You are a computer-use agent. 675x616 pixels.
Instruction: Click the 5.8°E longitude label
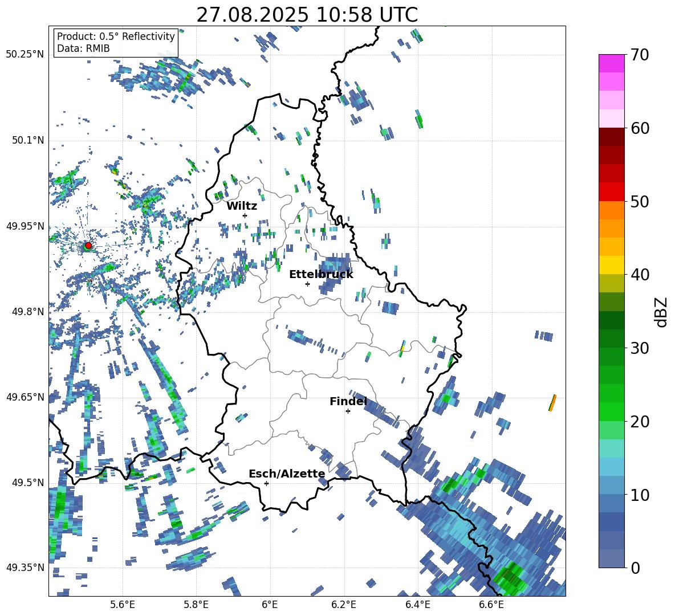point(196,605)
